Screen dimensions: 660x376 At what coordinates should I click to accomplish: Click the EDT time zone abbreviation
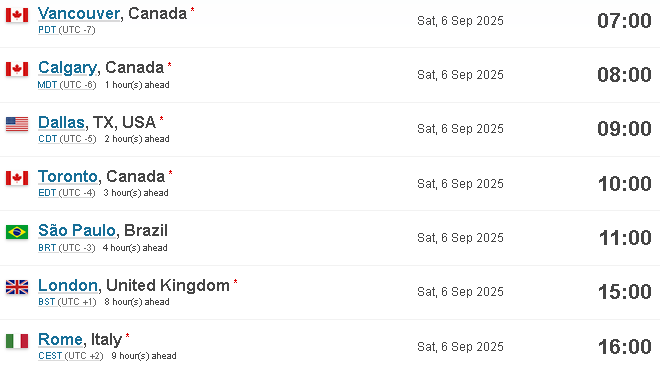click(47, 193)
